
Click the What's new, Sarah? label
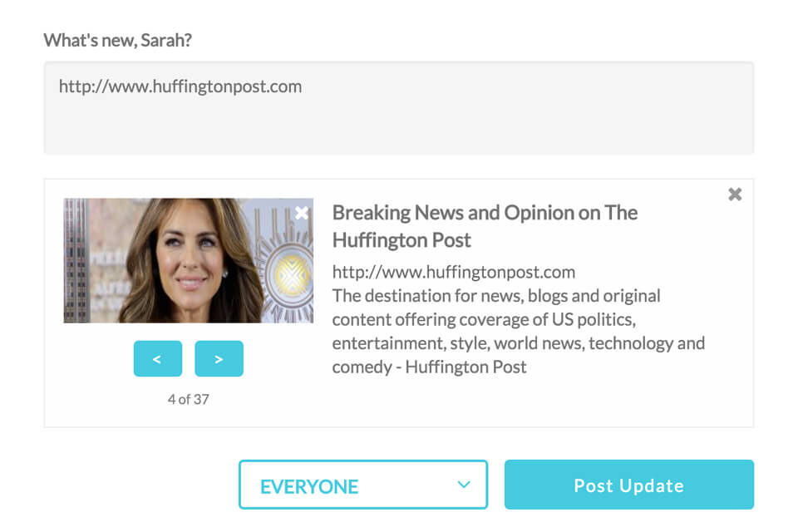point(117,40)
